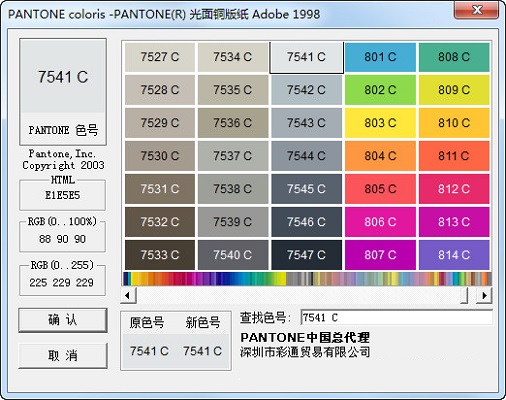Click the horizontal scrollbar thumb
Image resolution: width=506 pixels, height=400 pixels.
pos(464,295)
